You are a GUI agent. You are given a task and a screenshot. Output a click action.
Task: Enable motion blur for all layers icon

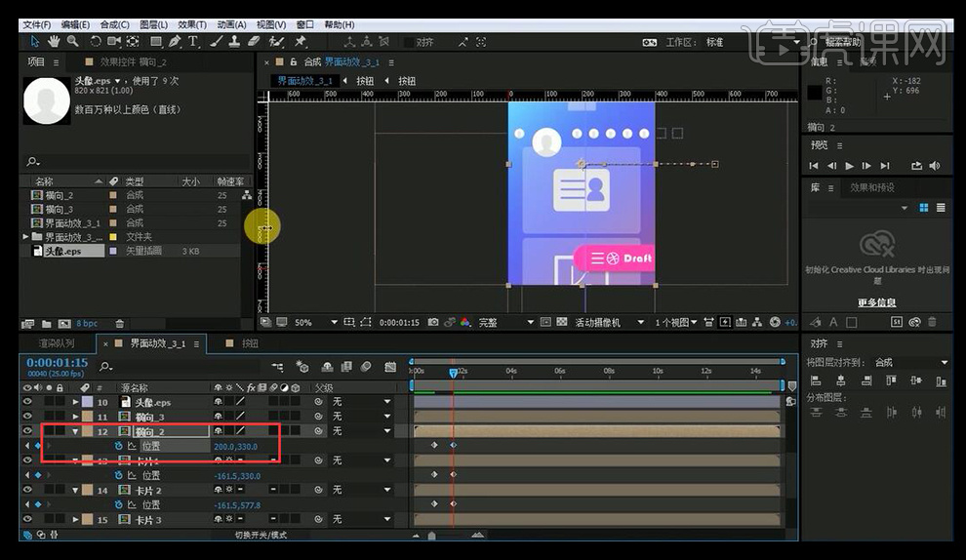tap(366, 367)
